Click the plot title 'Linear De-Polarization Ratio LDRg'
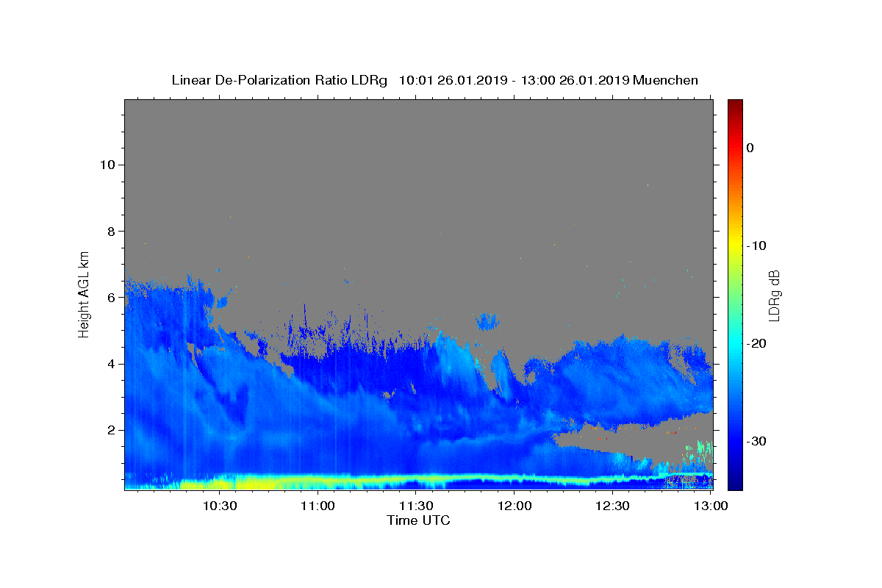This screenshot has width=882, height=588. (279, 80)
